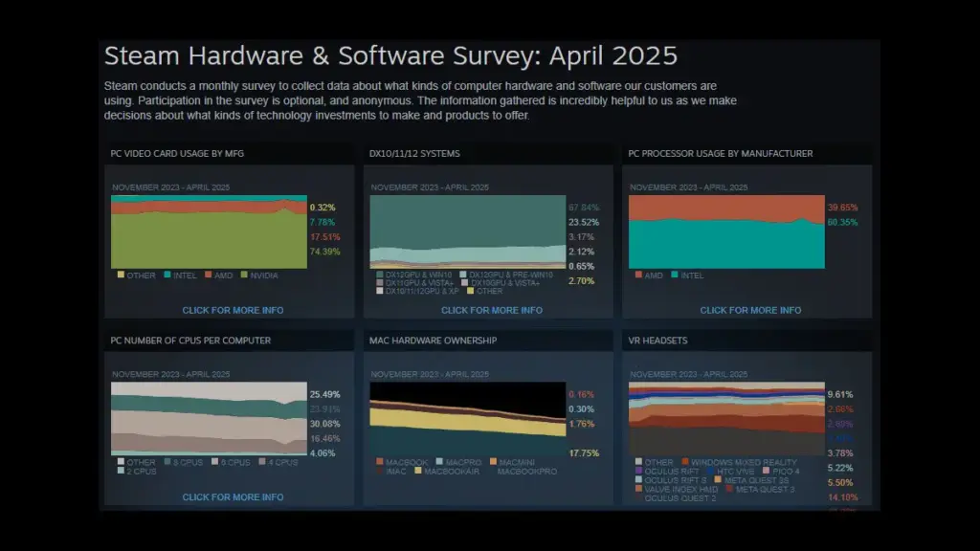980x551 pixels.
Task: Open more info under PC Video Card Usage
Action: pyautogui.click(x=233, y=310)
